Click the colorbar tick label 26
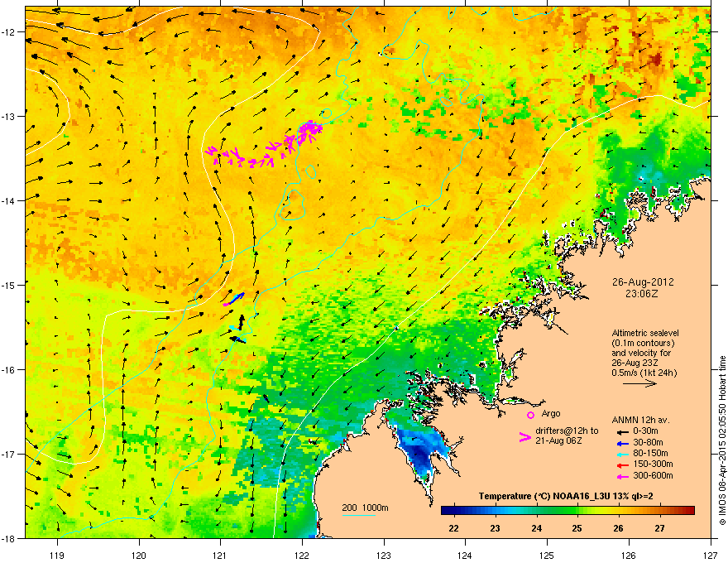This screenshot has height=563, width=728. coord(618,528)
